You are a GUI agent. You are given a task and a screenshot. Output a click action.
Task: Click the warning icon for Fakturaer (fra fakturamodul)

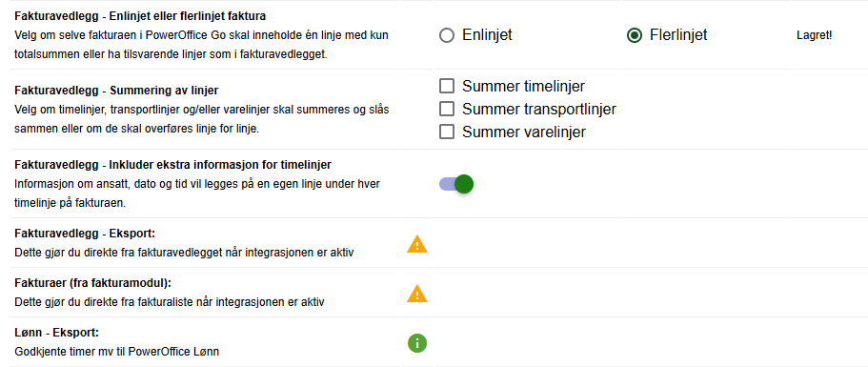pyautogui.click(x=416, y=294)
